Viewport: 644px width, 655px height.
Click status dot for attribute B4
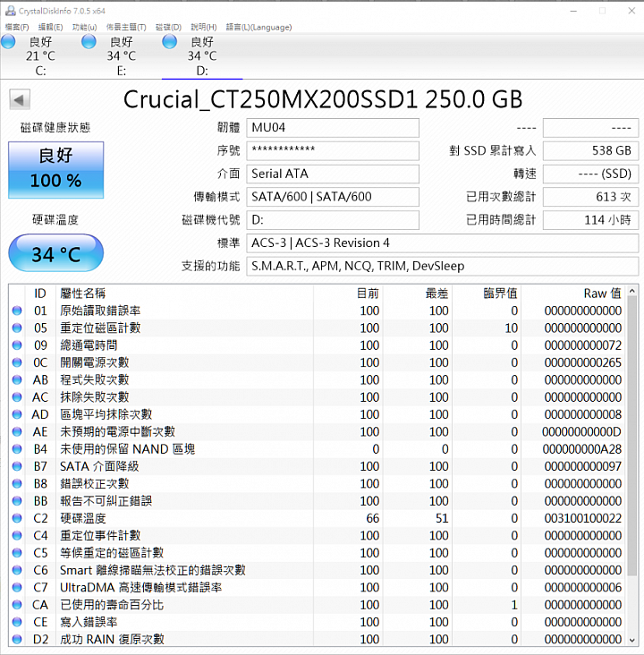pos(17,449)
